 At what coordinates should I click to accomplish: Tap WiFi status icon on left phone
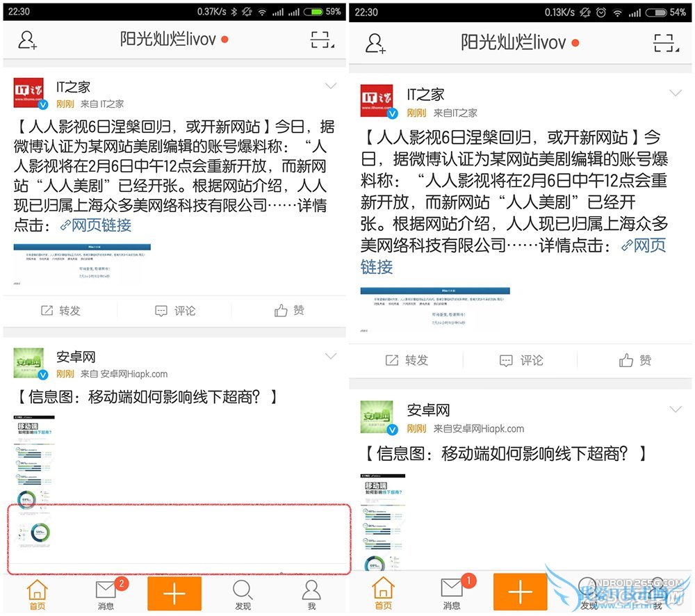[263, 12]
